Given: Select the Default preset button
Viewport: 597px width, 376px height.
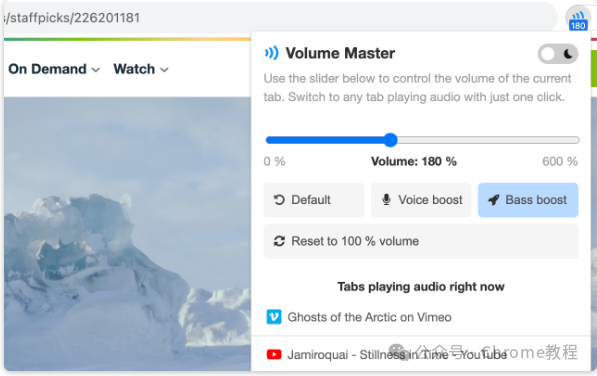Looking at the screenshot, I should (314, 200).
